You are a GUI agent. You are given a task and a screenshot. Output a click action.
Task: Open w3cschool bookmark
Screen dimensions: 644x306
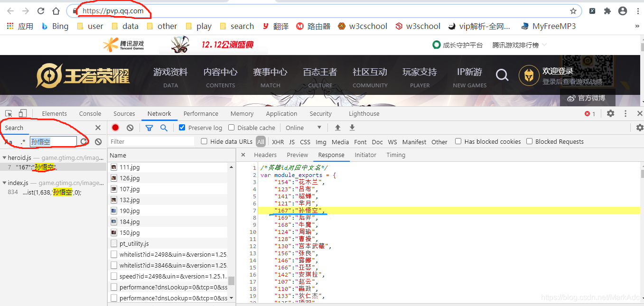[x=363, y=27]
